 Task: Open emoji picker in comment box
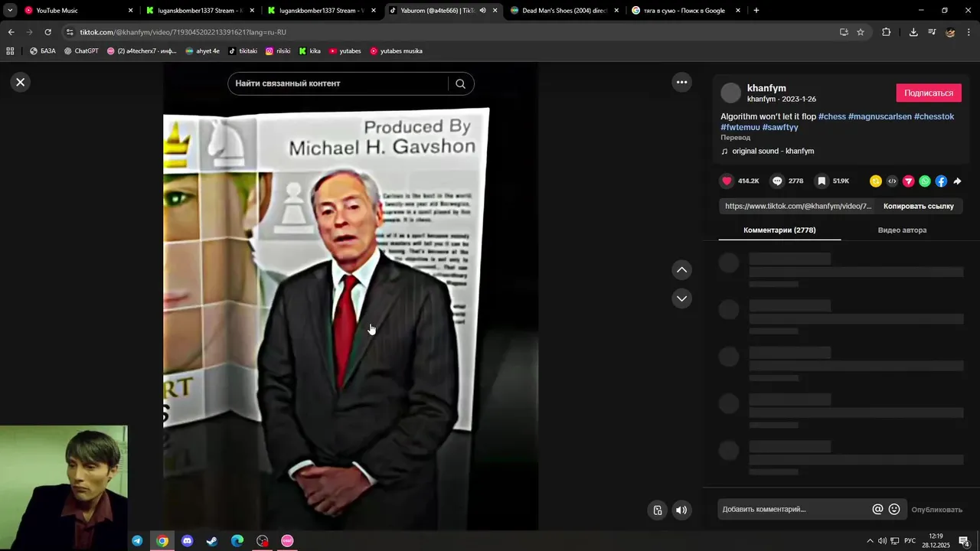click(893, 509)
